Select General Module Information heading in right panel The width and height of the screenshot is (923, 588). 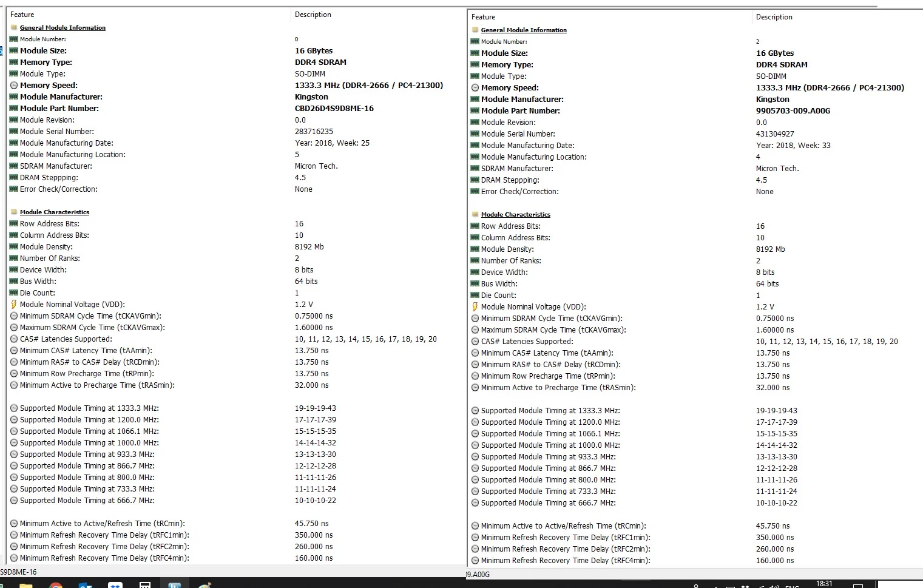524,30
